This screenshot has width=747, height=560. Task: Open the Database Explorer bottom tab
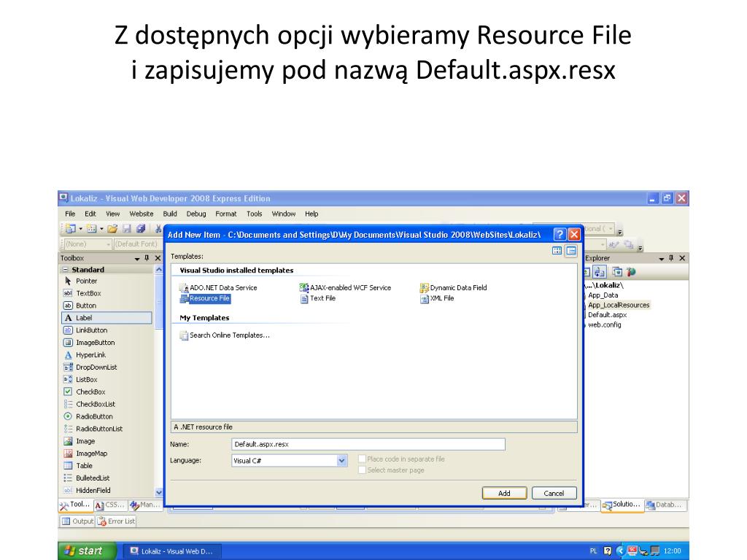click(665, 505)
